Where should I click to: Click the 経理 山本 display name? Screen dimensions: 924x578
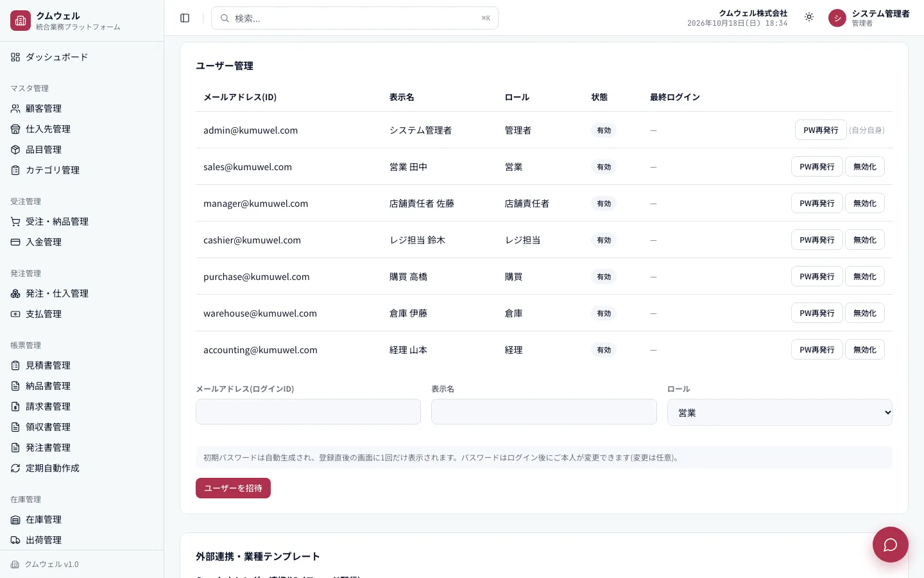(408, 350)
